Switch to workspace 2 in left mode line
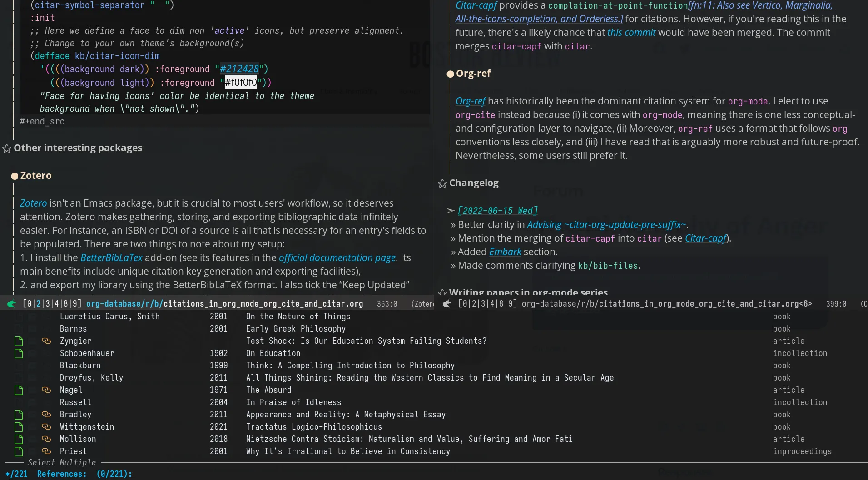The image size is (868, 480). pos(39,304)
